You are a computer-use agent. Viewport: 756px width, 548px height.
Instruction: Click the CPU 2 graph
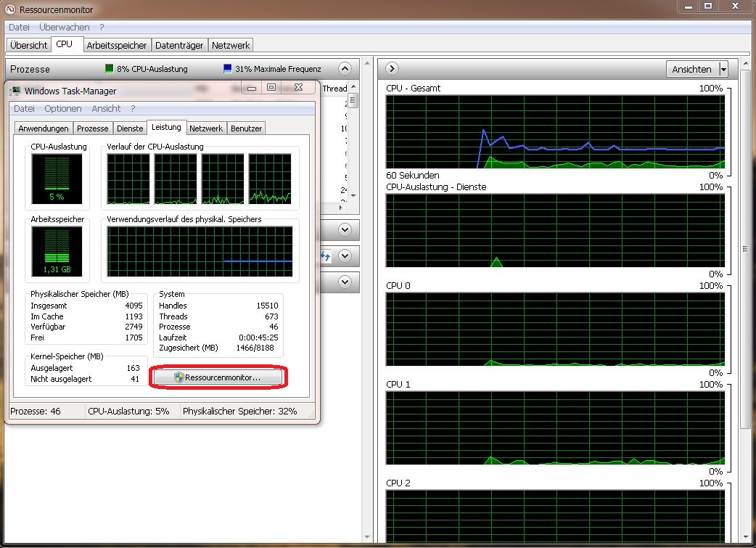click(x=556, y=517)
